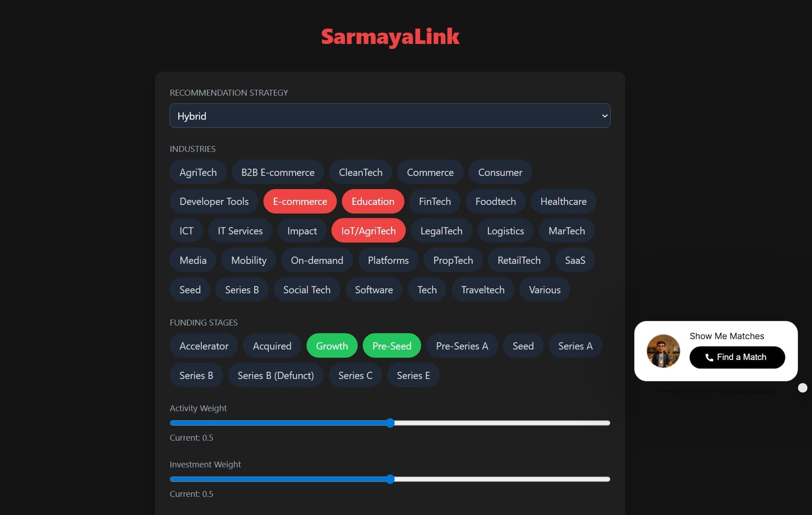Click the Activity Weight slider handle
812x515 pixels.
(390, 423)
